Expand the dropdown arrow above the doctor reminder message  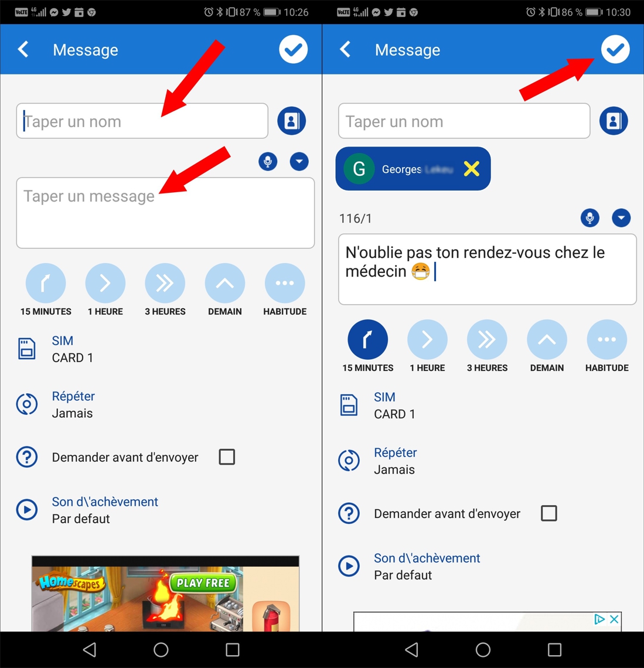[621, 218]
